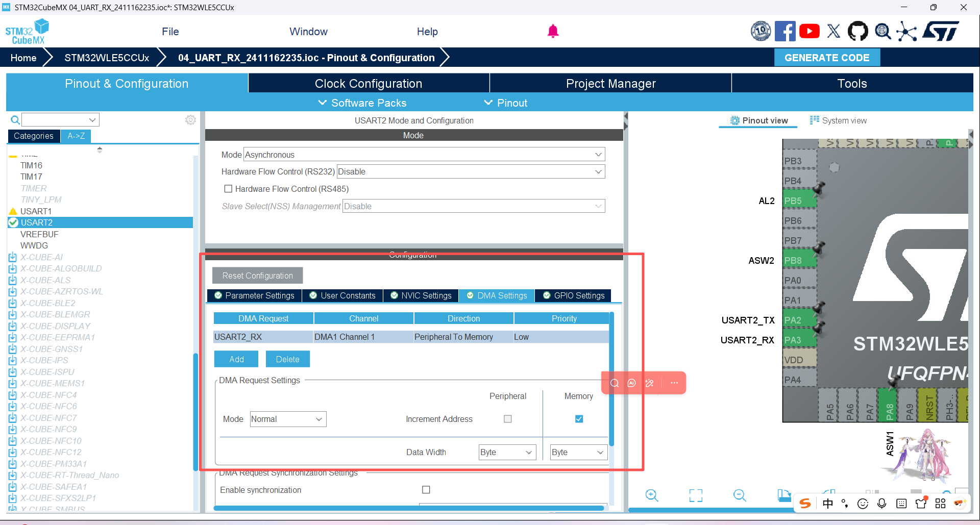Open the NVIC Settings tab

(x=421, y=295)
